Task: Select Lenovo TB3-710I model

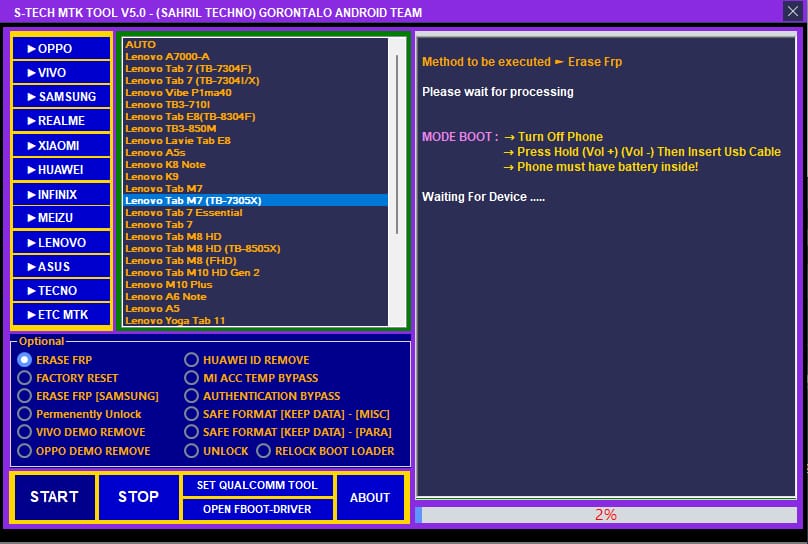Action: [256, 105]
